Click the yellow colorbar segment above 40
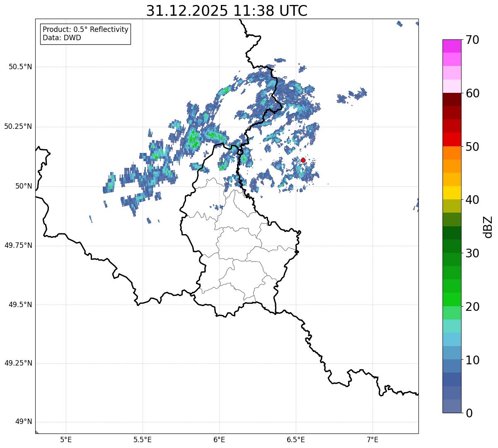Viewport: 498px width, 448px height. click(452, 193)
